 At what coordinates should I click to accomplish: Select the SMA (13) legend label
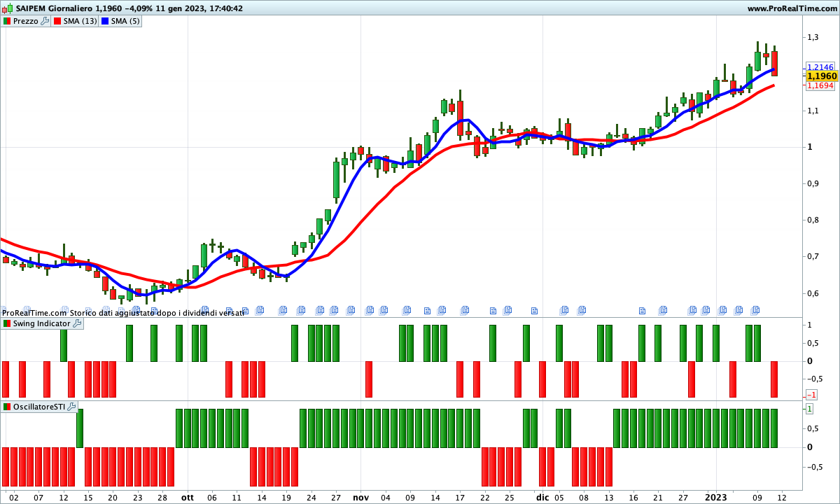tap(80, 21)
